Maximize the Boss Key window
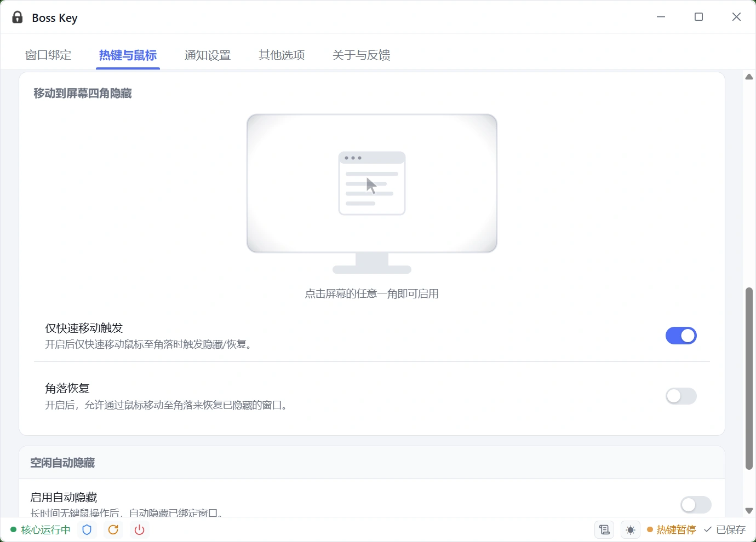Image resolution: width=756 pixels, height=542 pixels. click(698, 17)
